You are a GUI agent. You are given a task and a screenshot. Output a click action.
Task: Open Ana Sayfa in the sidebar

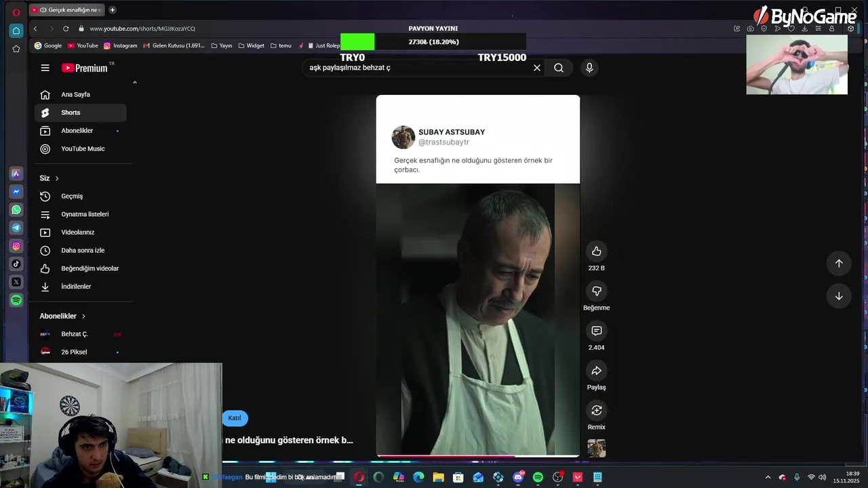(x=80, y=95)
